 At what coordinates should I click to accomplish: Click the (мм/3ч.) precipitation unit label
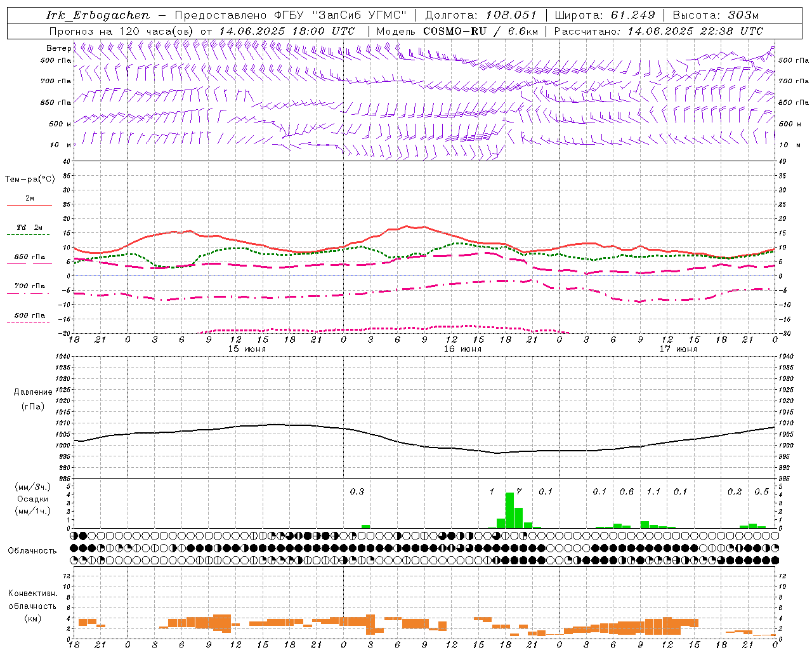[x=33, y=487]
